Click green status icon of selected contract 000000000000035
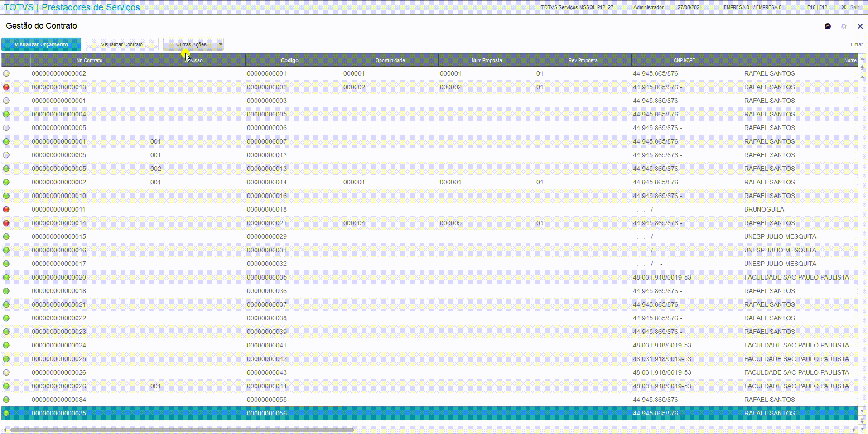 coord(6,413)
